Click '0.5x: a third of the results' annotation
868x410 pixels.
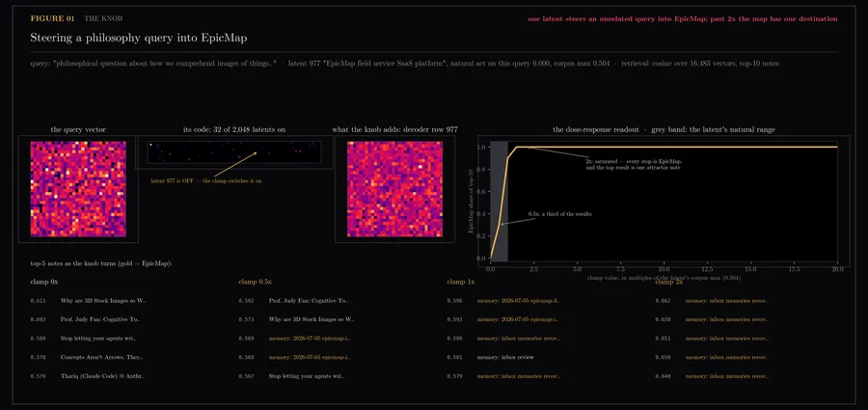click(x=559, y=214)
